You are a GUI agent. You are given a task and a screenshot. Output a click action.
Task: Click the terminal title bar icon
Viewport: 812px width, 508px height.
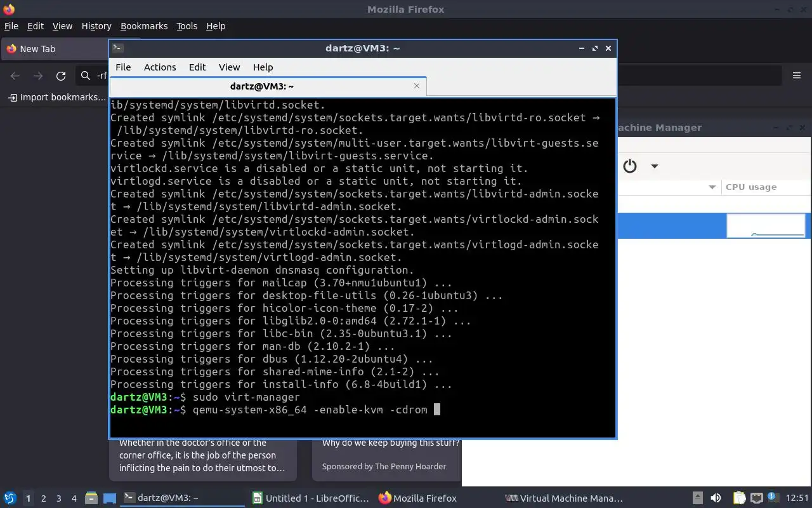coord(117,48)
